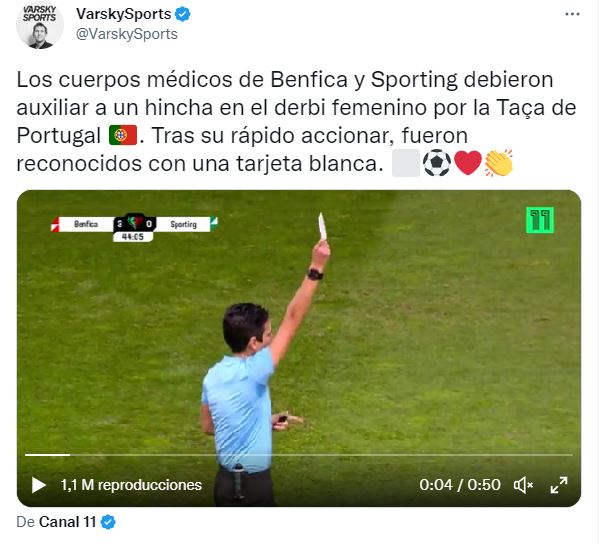The image size is (602, 544).
Task: Seek along the video progress bar
Action: pos(299,455)
